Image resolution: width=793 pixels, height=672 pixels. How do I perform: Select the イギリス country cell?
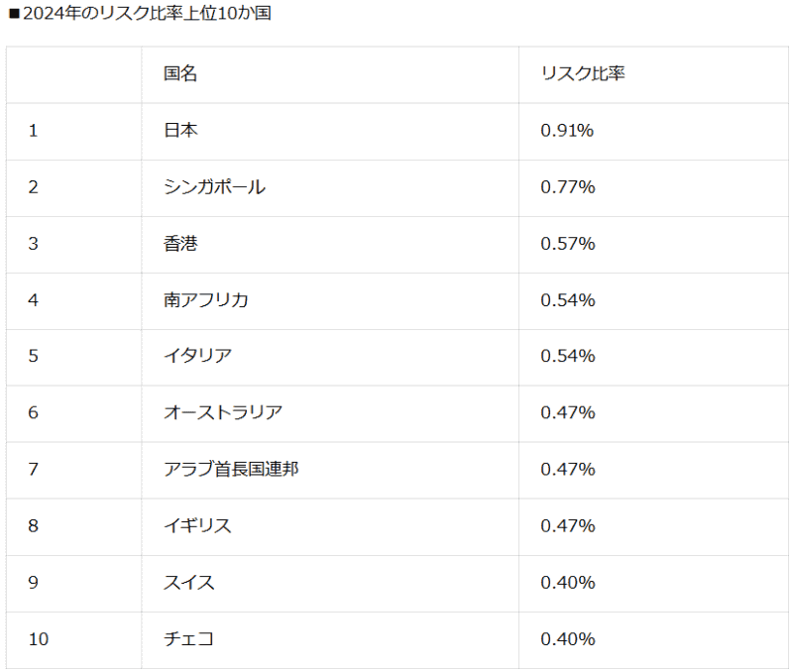click(x=197, y=525)
